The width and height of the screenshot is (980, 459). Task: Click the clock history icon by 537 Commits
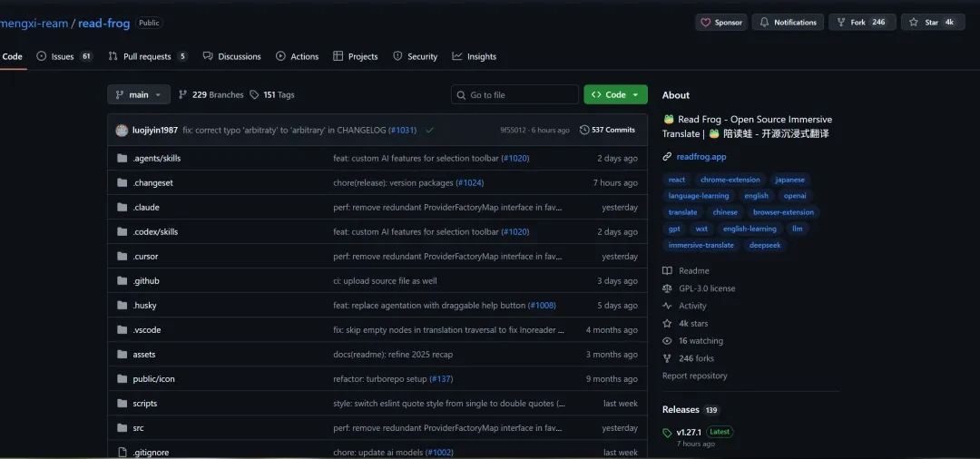(x=584, y=130)
